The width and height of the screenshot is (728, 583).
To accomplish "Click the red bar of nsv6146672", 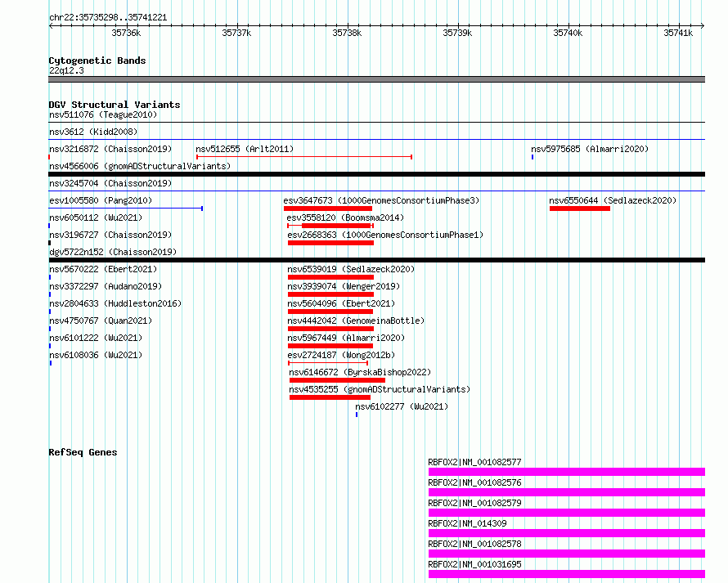I will tap(337, 380).
